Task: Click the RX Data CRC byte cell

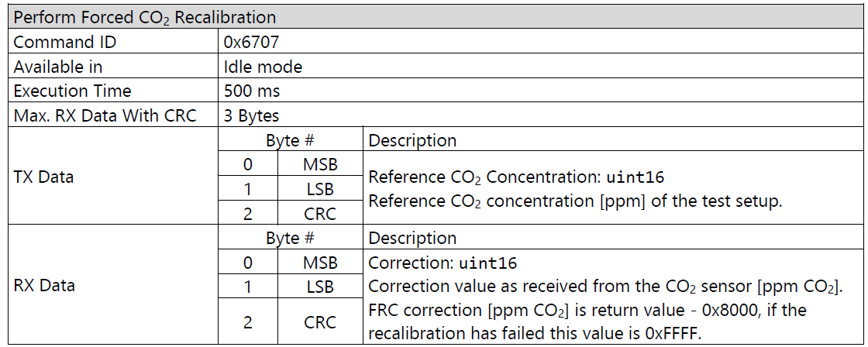Action: (320, 322)
